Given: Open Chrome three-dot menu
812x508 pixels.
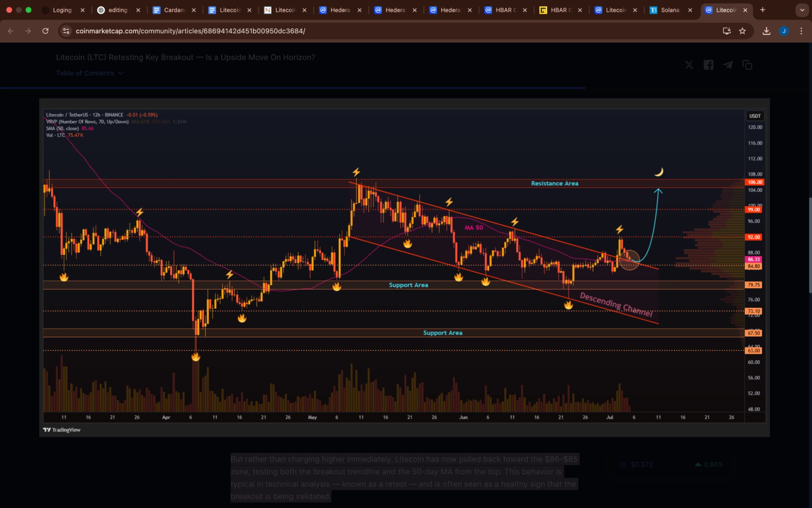Looking at the screenshot, I should pos(801,31).
